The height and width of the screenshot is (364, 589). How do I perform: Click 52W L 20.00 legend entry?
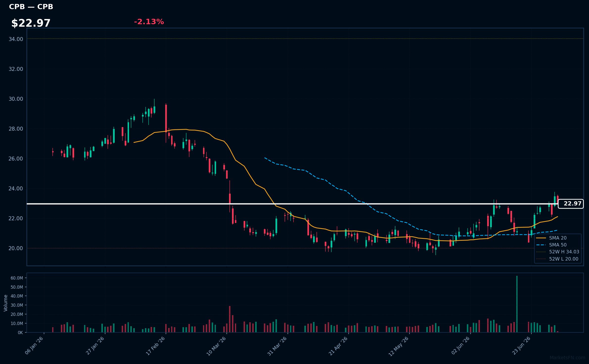[557, 259]
